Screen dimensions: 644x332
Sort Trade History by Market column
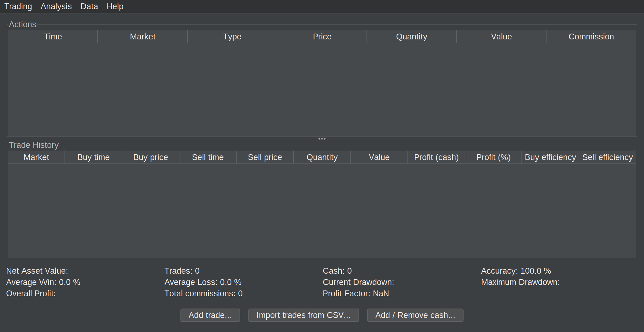pos(36,157)
